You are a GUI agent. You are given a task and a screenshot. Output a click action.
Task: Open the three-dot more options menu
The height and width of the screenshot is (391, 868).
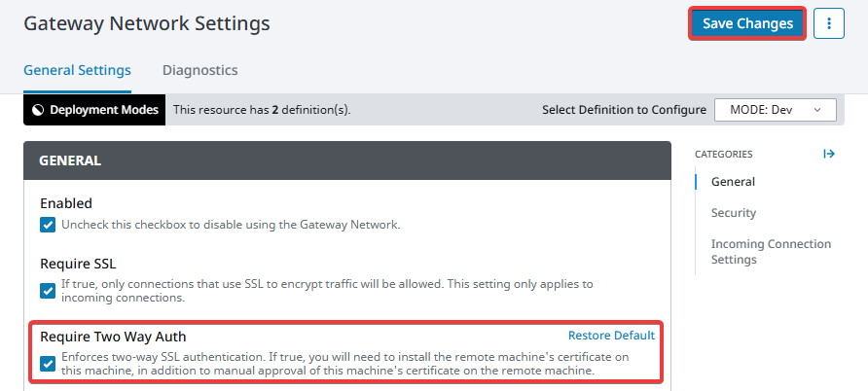click(829, 23)
